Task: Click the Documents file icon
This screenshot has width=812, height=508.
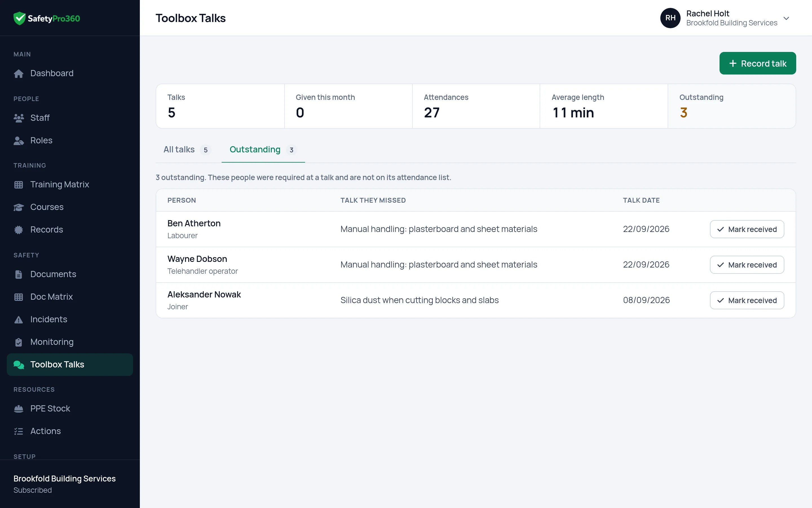Action: pyautogui.click(x=19, y=275)
